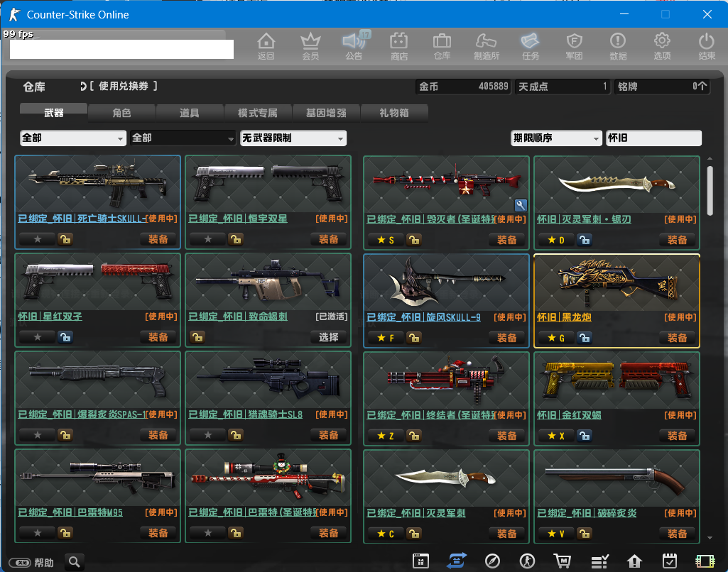
Task: Open the 已绑定_怀旧|巴雷特M95 name link
Action: pos(70,512)
